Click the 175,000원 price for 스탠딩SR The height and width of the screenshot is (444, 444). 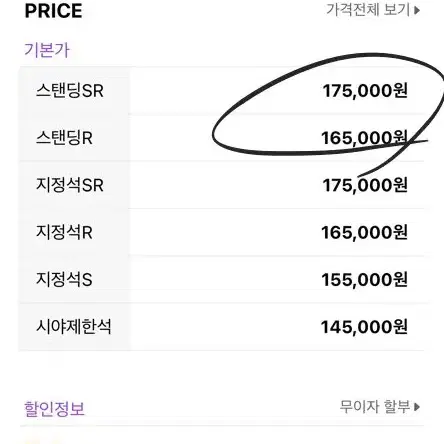pos(365,91)
